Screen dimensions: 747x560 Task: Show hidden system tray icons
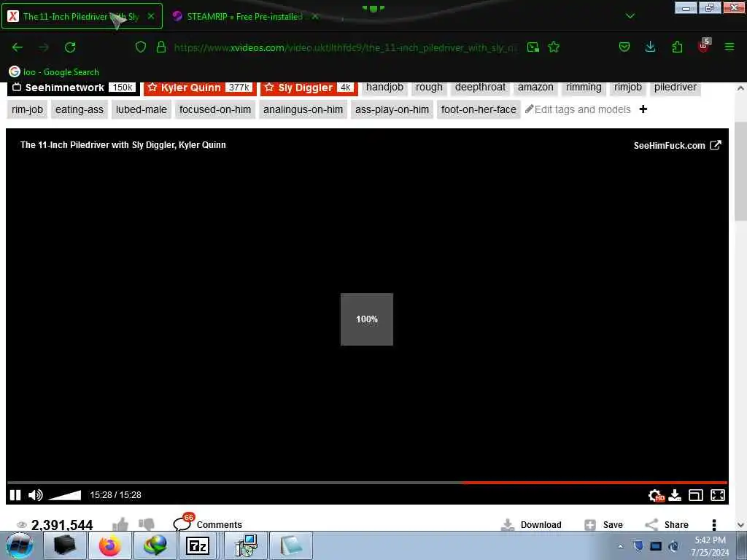[x=620, y=546]
